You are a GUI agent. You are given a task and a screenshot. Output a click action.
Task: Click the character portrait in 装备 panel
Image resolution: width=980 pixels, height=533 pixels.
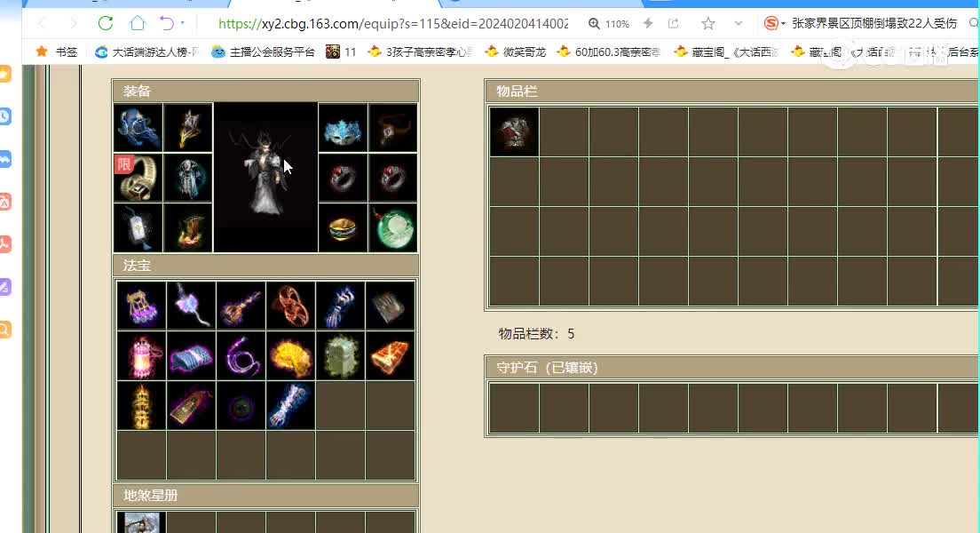pyautogui.click(x=265, y=178)
